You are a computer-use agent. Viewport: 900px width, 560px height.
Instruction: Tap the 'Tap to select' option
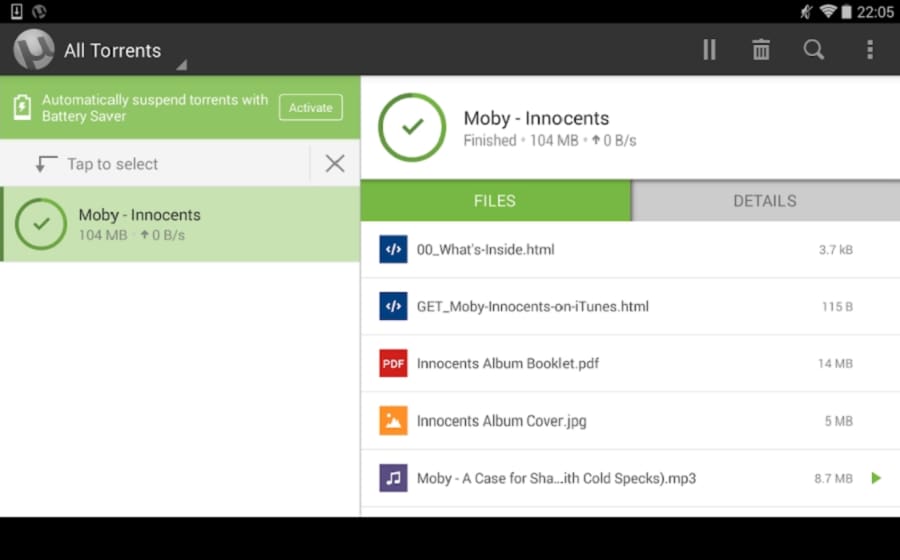pyautogui.click(x=112, y=164)
